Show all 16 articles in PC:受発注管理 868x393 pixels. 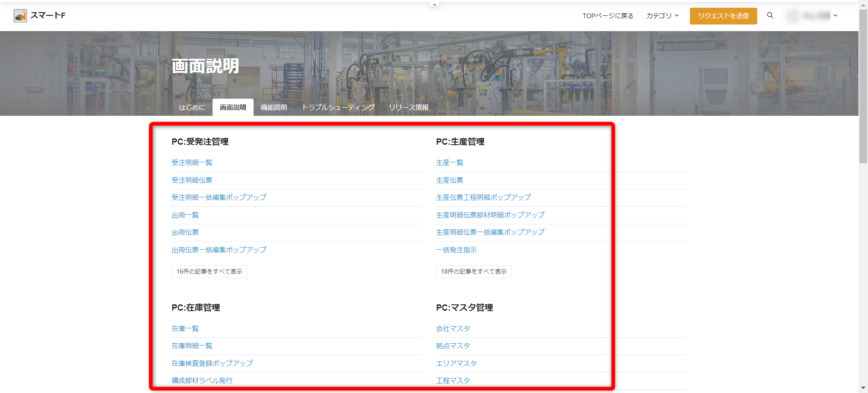point(209,272)
